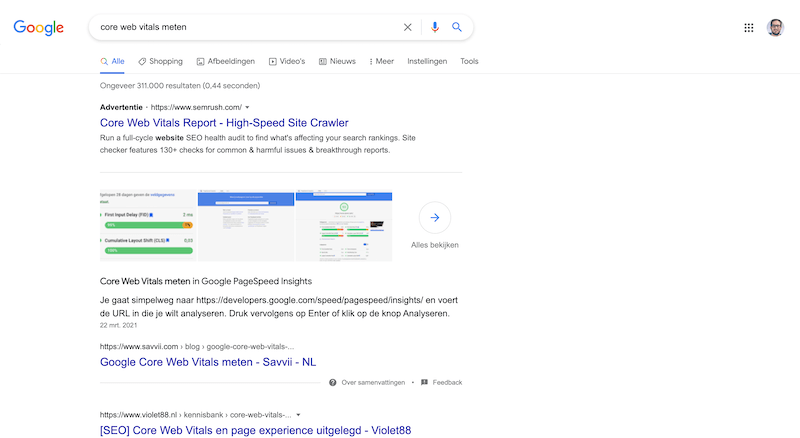Switch to the Shopping tab
This screenshot has height=438, width=800.
160,61
